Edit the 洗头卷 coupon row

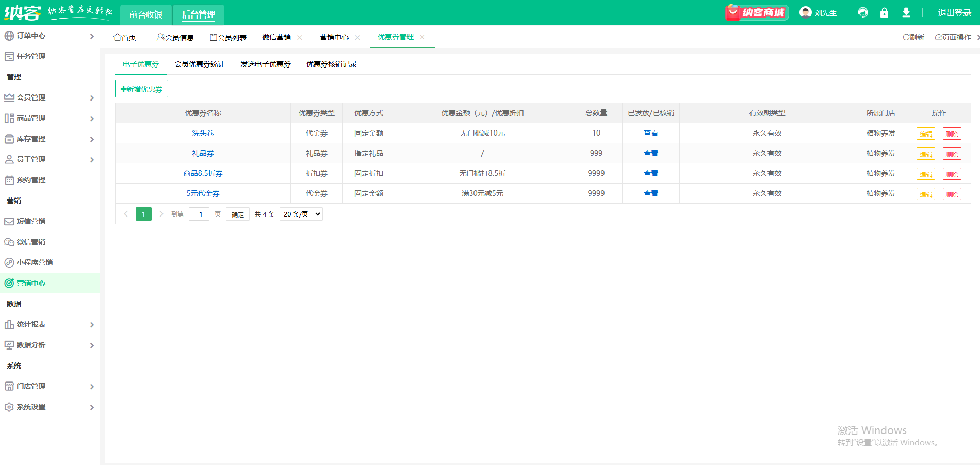tap(926, 134)
